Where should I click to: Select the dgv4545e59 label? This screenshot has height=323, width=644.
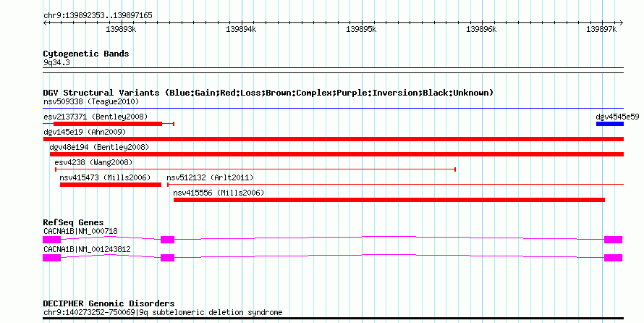(617, 117)
